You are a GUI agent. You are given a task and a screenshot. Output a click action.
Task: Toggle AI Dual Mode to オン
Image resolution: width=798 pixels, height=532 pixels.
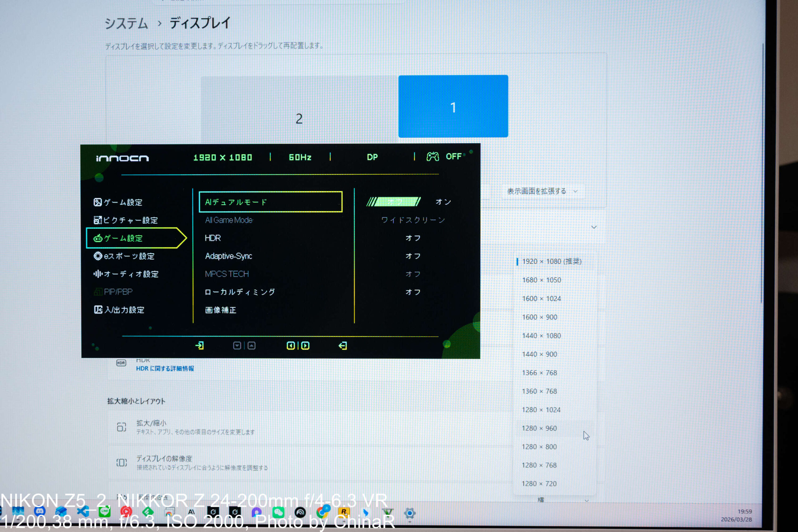point(443,202)
